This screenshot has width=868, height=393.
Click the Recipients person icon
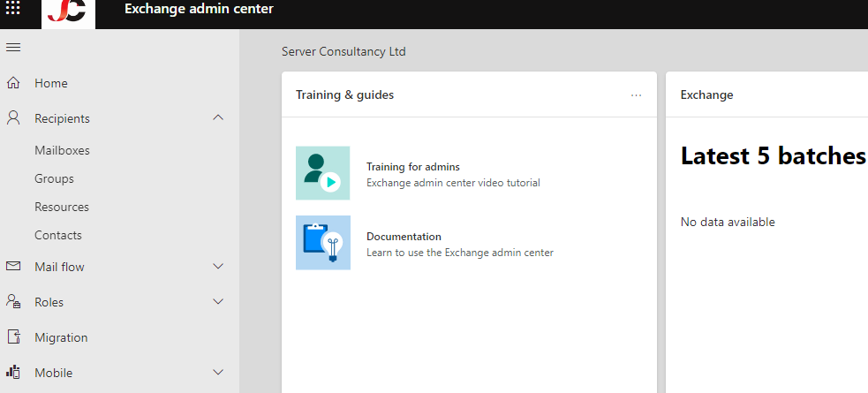12,118
